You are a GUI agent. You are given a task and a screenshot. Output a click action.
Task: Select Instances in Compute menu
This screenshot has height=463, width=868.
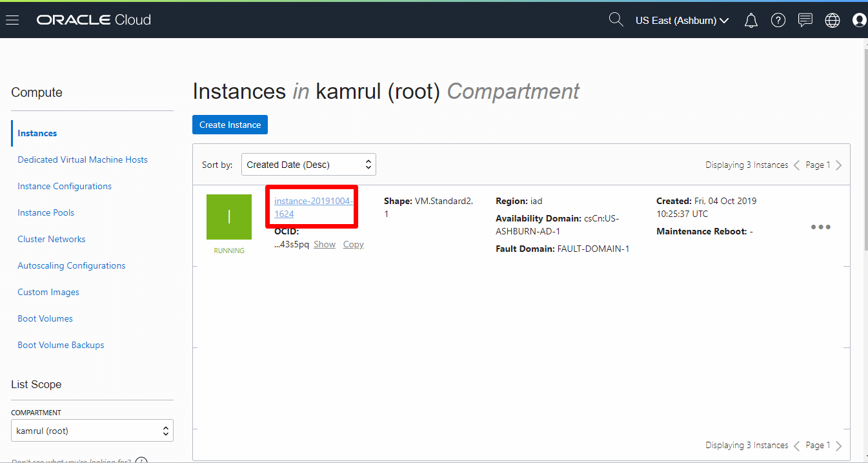[x=37, y=133]
